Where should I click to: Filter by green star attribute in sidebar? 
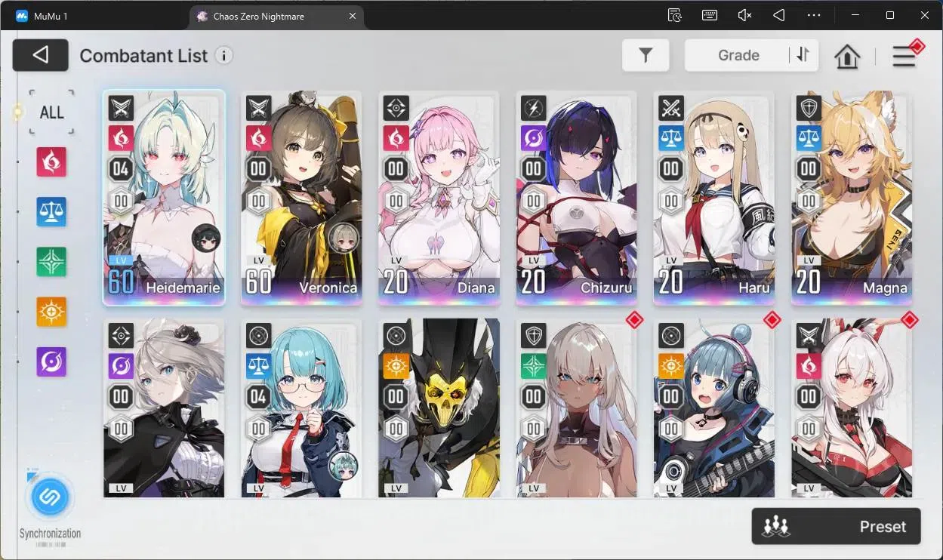click(51, 262)
